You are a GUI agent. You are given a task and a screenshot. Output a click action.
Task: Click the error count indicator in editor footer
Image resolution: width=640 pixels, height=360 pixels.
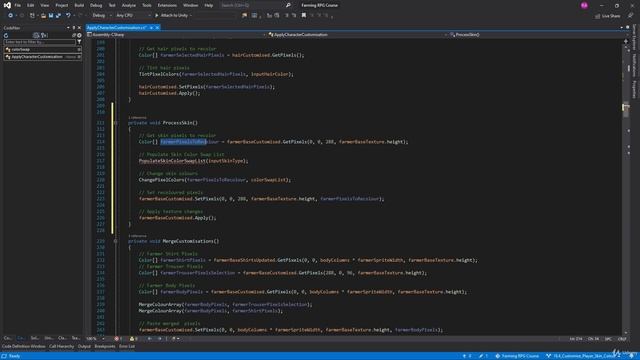(x=118, y=339)
